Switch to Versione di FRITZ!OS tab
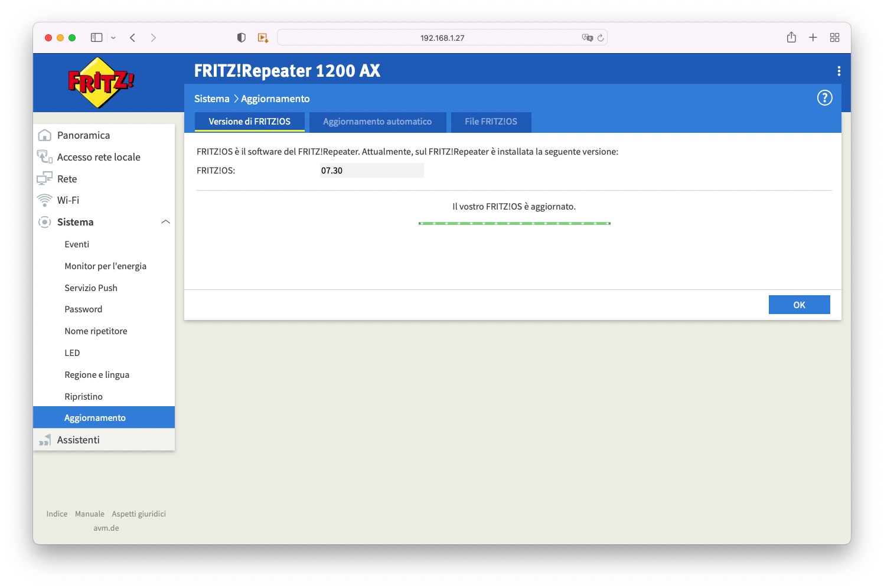This screenshot has width=884, height=588. click(249, 122)
